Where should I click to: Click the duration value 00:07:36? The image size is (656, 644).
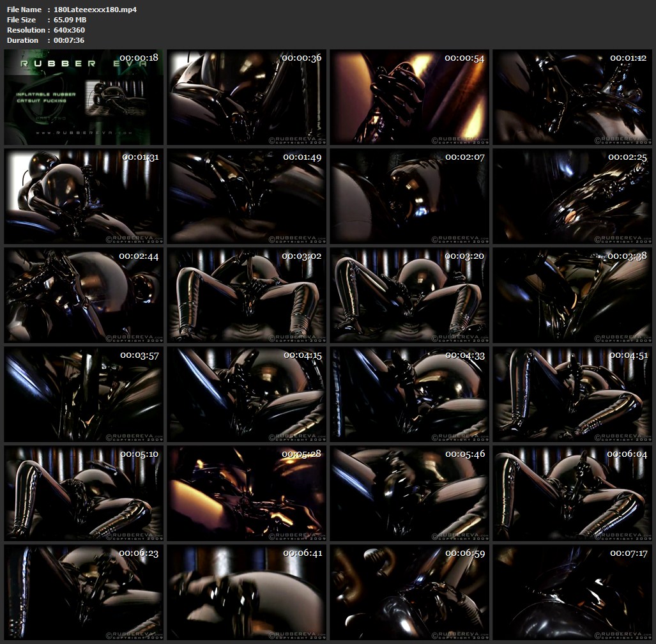[69, 40]
